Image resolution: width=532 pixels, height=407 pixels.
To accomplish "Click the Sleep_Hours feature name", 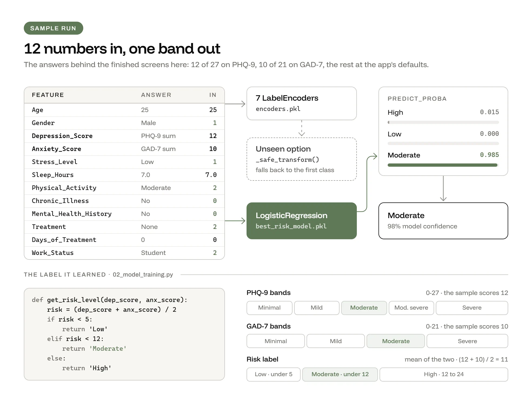I will [53, 175].
